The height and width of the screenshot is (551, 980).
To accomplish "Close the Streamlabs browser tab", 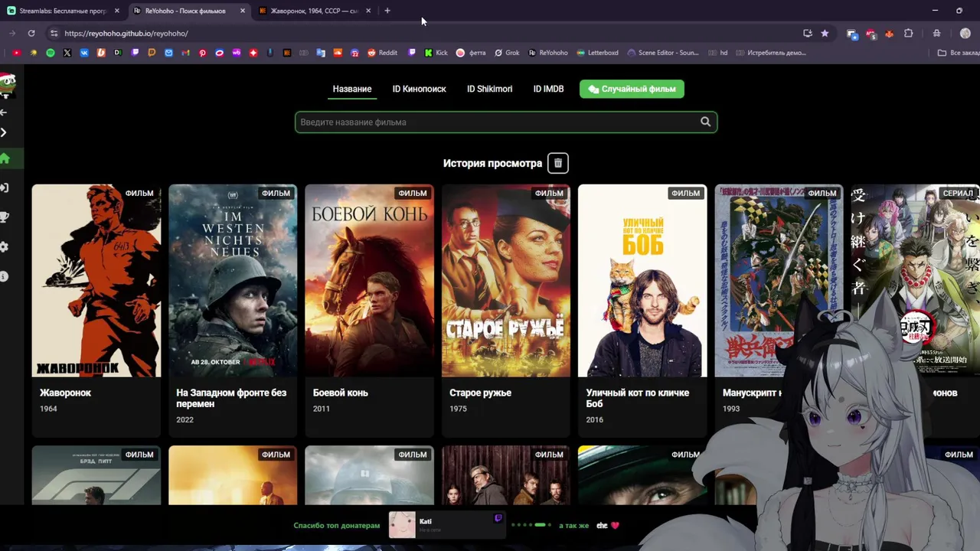I will tap(116, 11).
